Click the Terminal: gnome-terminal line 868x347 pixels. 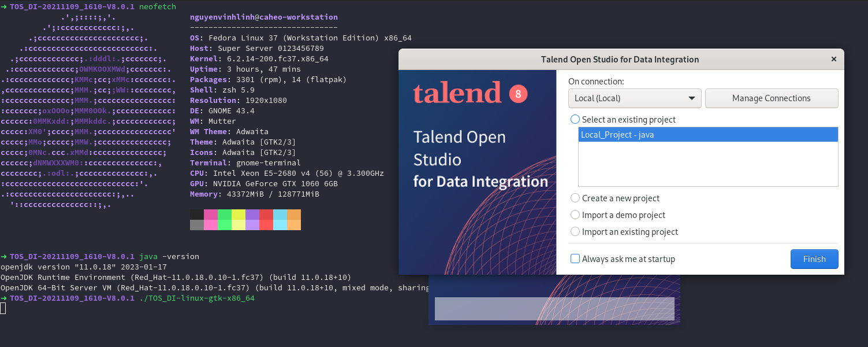point(245,163)
